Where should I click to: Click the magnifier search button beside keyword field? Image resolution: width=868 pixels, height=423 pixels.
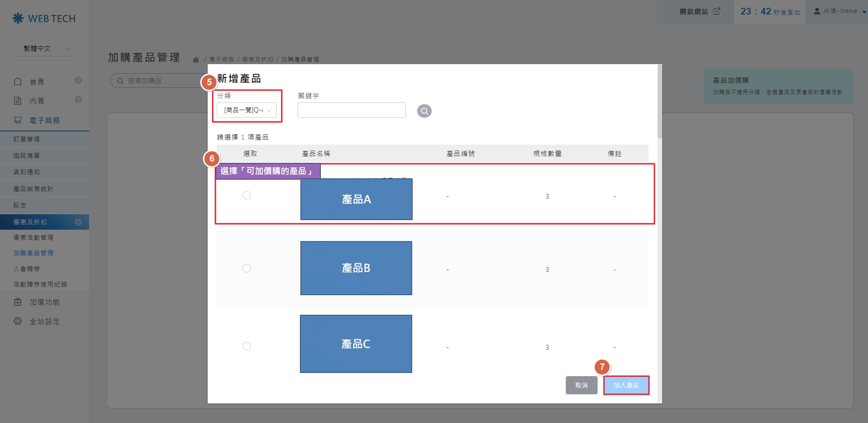click(x=424, y=111)
